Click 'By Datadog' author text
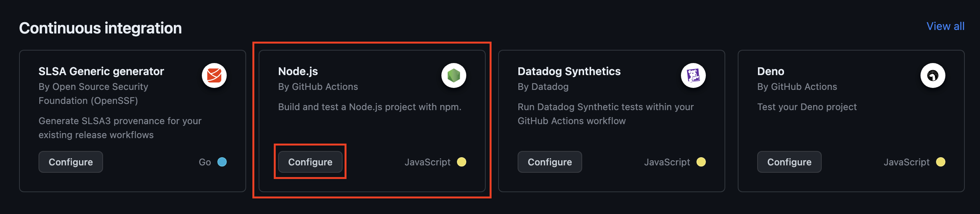The image size is (980, 214). (543, 87)
